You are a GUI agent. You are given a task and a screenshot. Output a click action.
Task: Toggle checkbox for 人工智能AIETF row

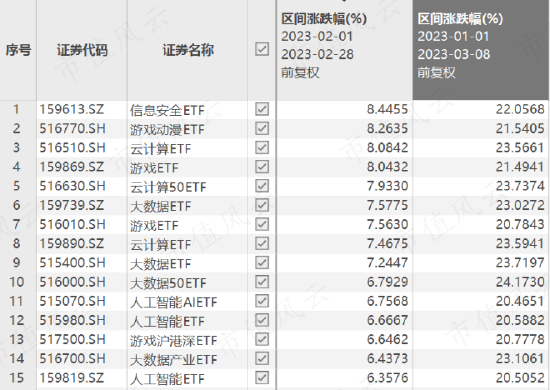[262, 301]
